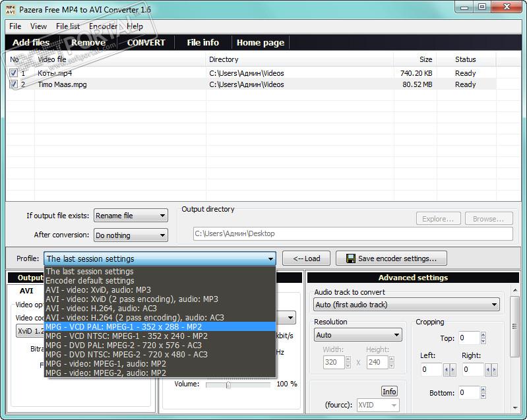Image resolution: width=527 pixels, height=420 pixels.
Task: Adjust the Volume slider handle
Action: click(x=228, y=384)
